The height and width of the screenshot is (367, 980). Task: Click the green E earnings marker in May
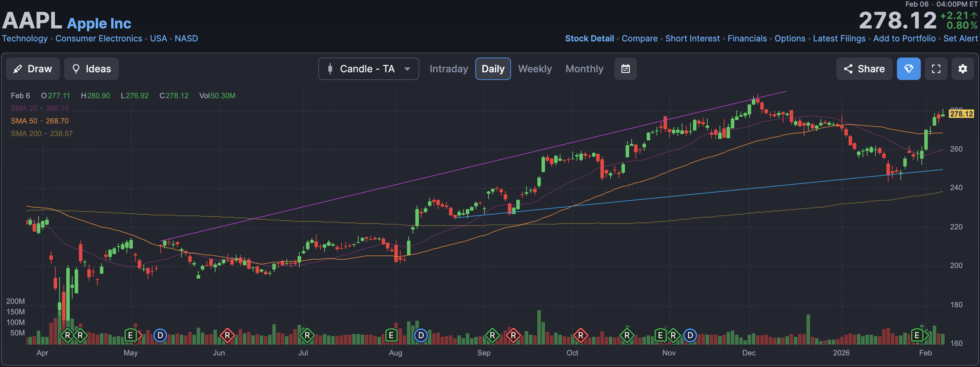point(130,335)
